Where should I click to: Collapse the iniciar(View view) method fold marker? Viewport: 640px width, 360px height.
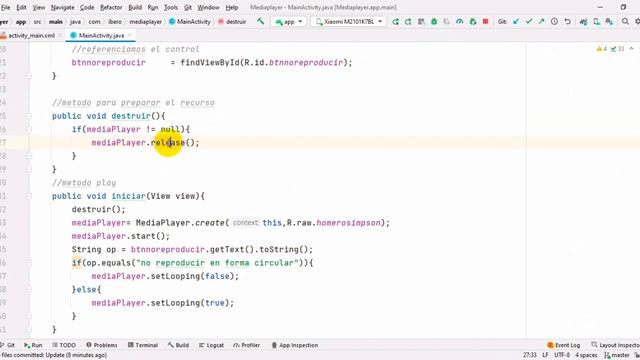click(x=29, y=196)
